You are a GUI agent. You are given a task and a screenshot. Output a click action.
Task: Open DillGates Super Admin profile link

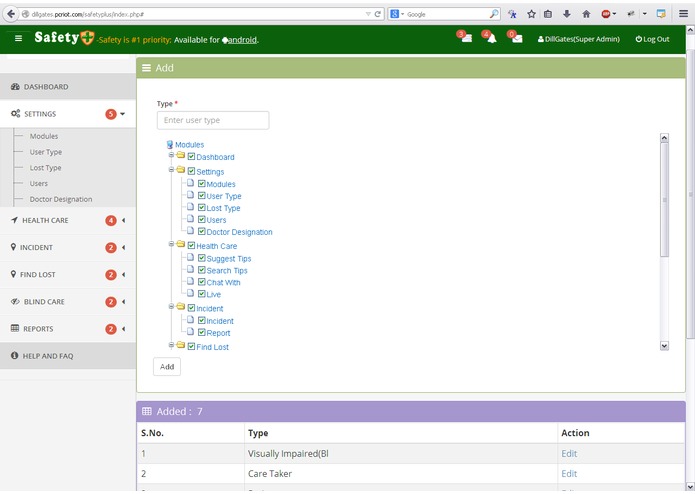(x=578, y=39)
